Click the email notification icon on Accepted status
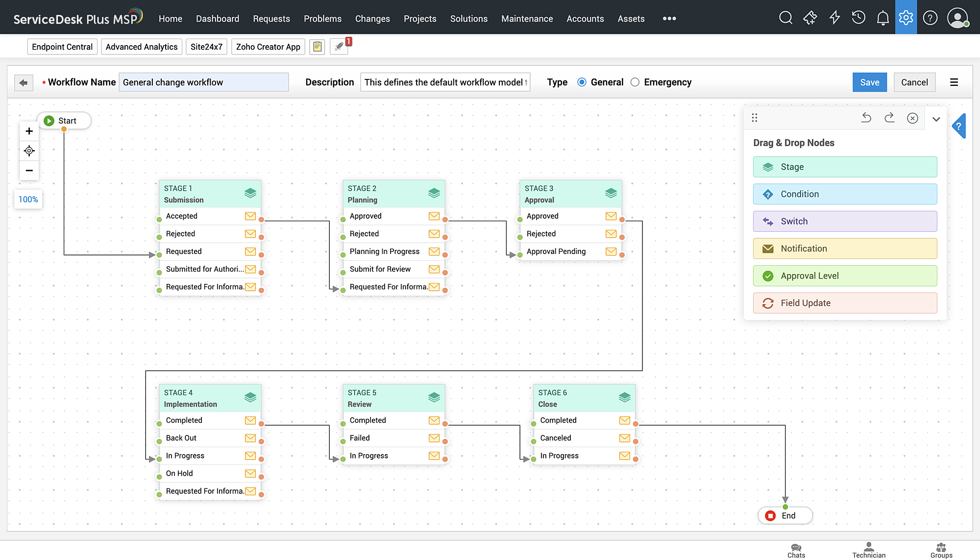Image resolution: width=980 pixels, height=559 pixels. click(250, 216)
